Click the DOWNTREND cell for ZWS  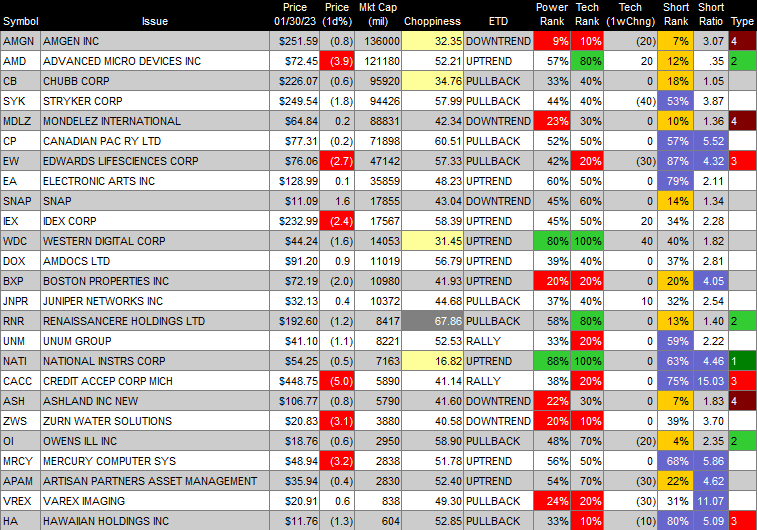click(498, 422)
